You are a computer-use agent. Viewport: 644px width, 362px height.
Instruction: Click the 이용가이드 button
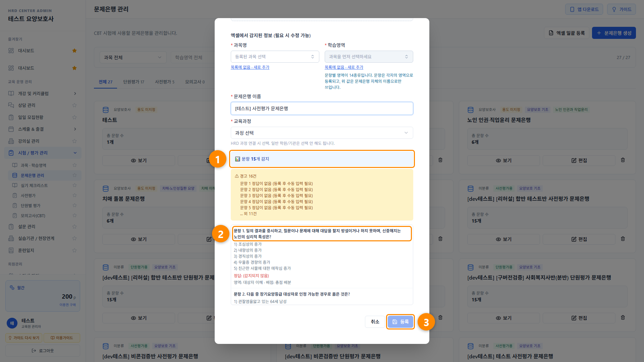(62, 338)
